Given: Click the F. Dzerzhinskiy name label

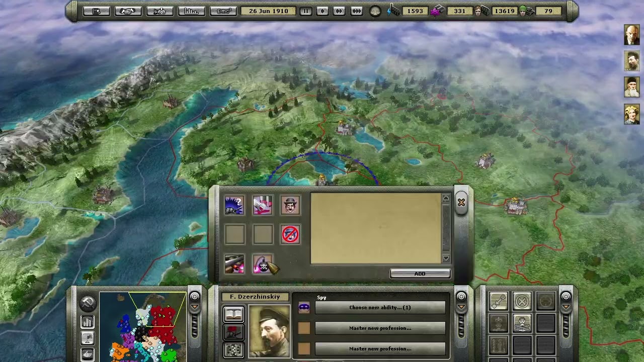Looking at the screenshot, I should click(255, 297).
